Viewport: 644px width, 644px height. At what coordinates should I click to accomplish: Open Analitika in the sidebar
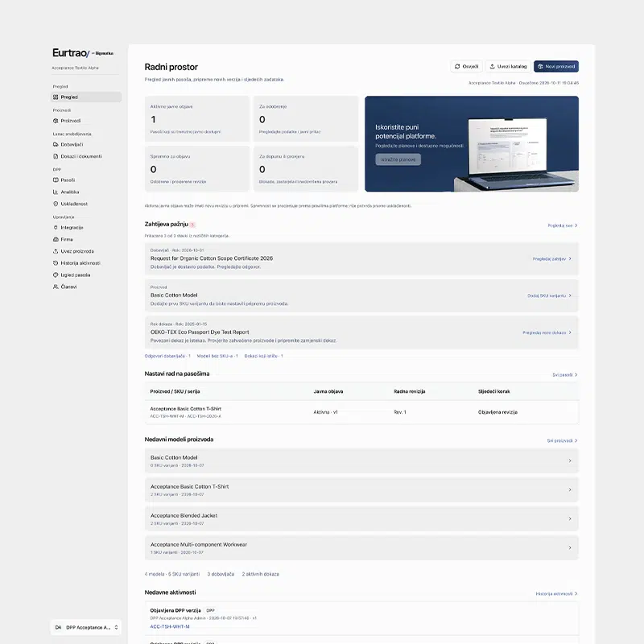tap(86, 192)
